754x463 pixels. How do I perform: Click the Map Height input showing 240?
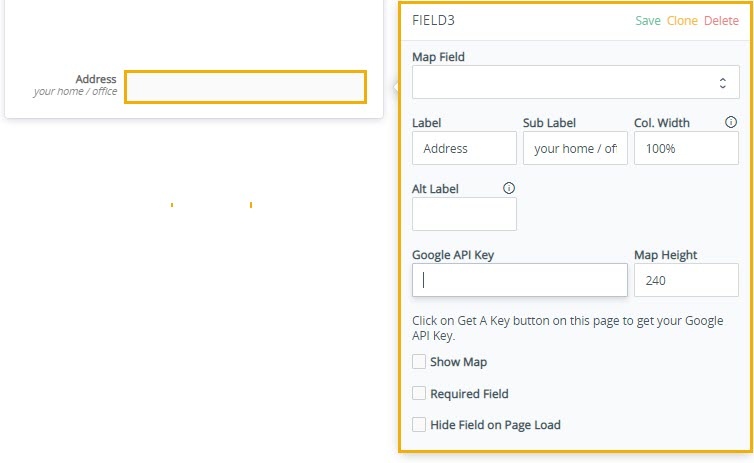(686, 280)
